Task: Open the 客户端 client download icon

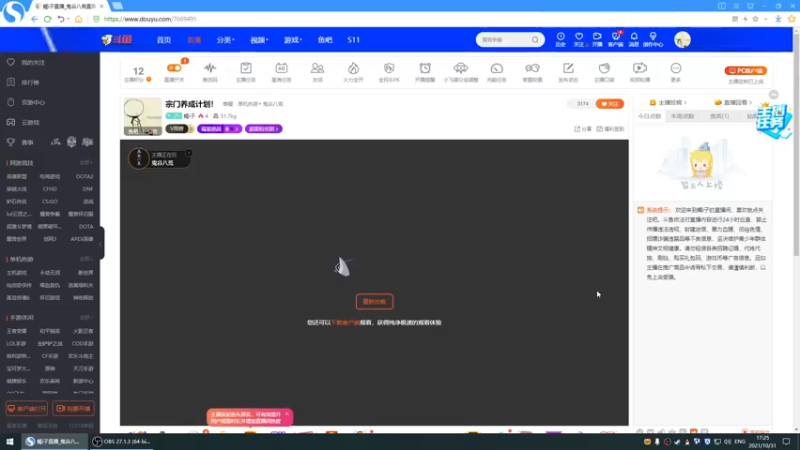Action: pyautogui.click(x=616, y=39)
